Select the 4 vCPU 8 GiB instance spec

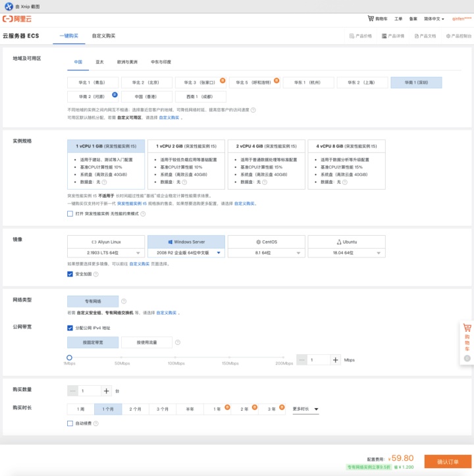[346, 165]
